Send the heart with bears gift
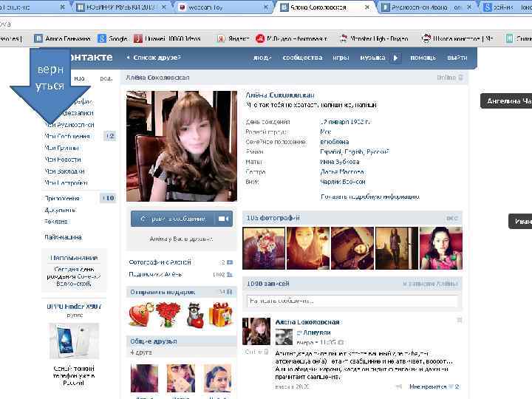Screen dimensions: 532x399 (141, 315)
